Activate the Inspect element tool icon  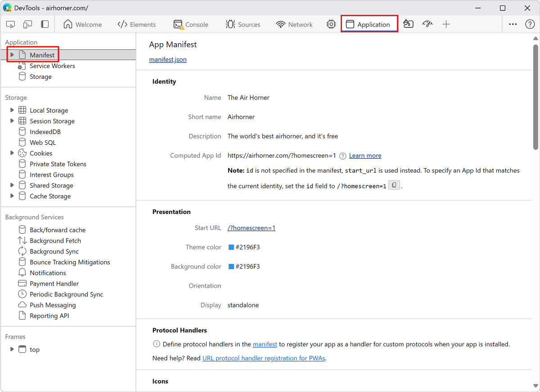pyautogui.click(x=11, y=24)
